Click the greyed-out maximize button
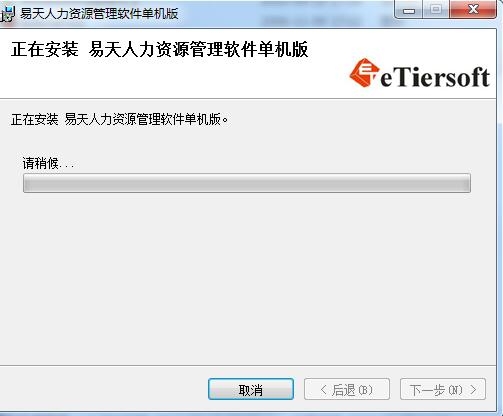The width and height of the screenshot is (503, 416). click(436, 10)
